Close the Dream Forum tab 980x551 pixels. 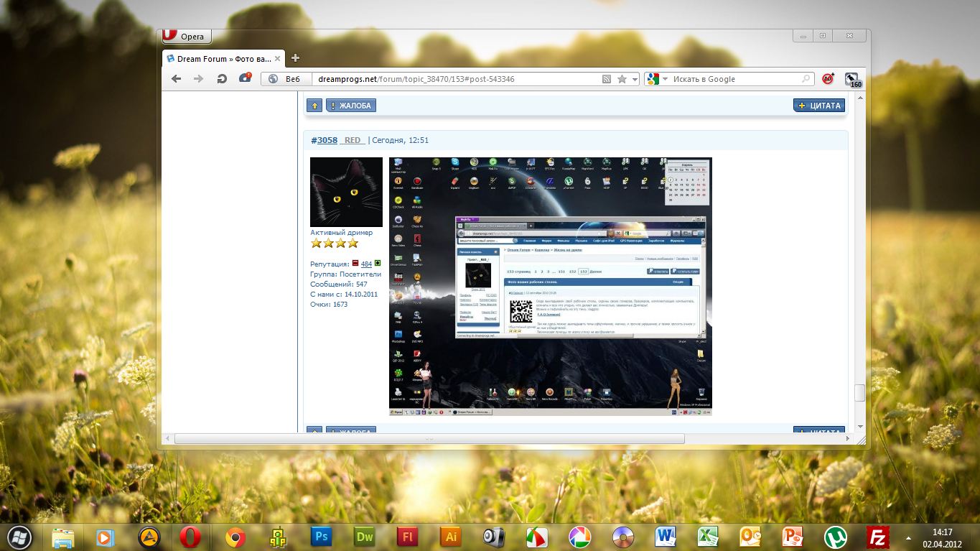click(x=278, y=59)
